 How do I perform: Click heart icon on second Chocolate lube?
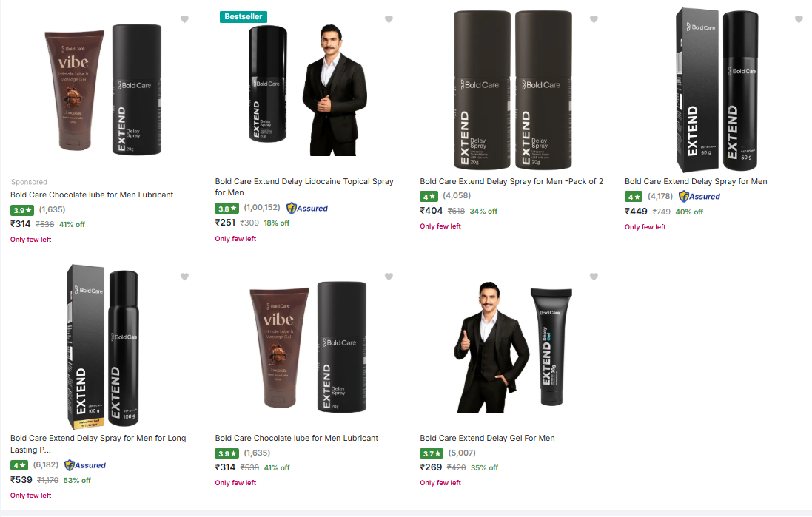pyautogui.click(x=389, y=277)
